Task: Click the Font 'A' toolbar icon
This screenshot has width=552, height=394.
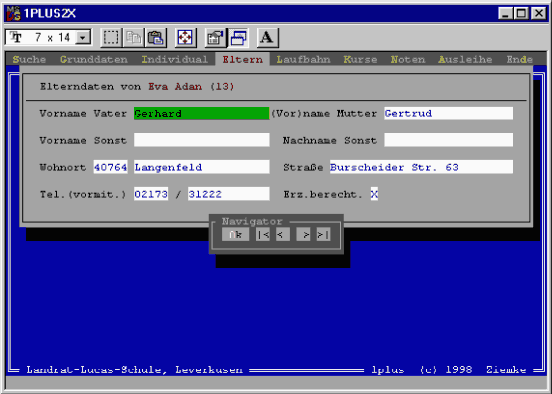Action: (x=267, y=37)
